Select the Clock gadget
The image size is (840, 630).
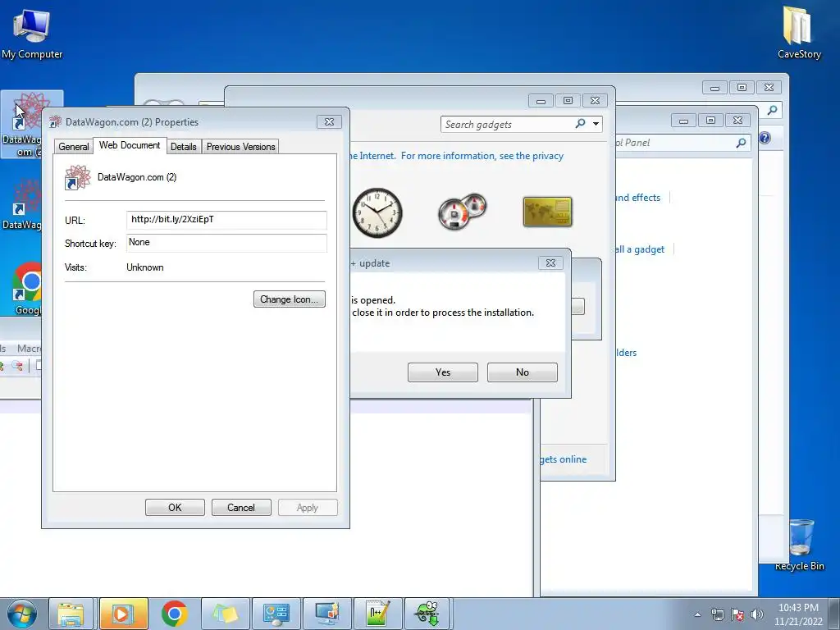(377, 212)
